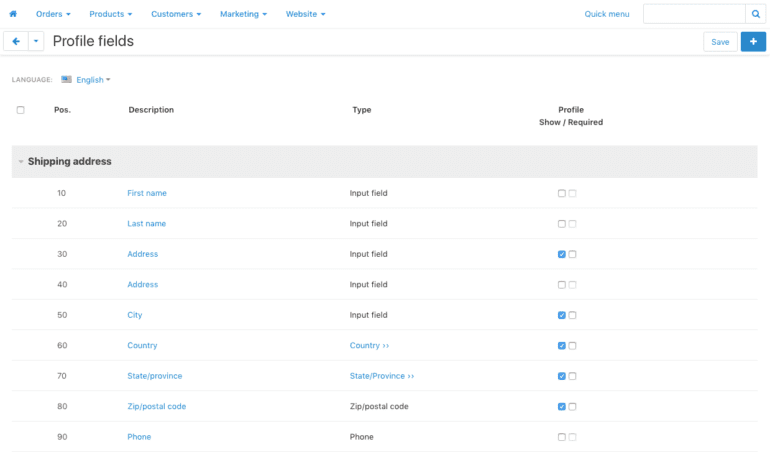Open the Country description link
This screenshot has width=770, height=452.
142,345
